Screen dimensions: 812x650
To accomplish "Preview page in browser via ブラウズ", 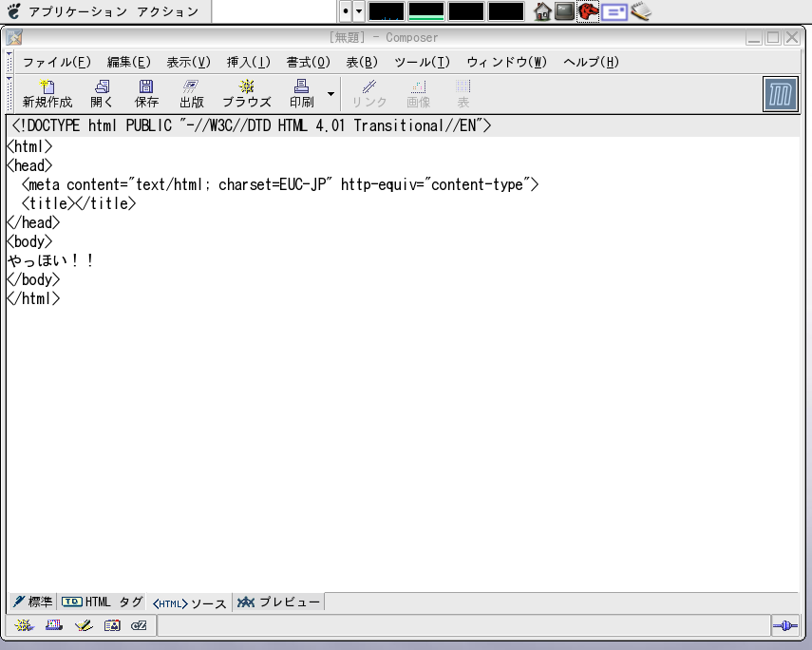I will (x=247, y=94).
